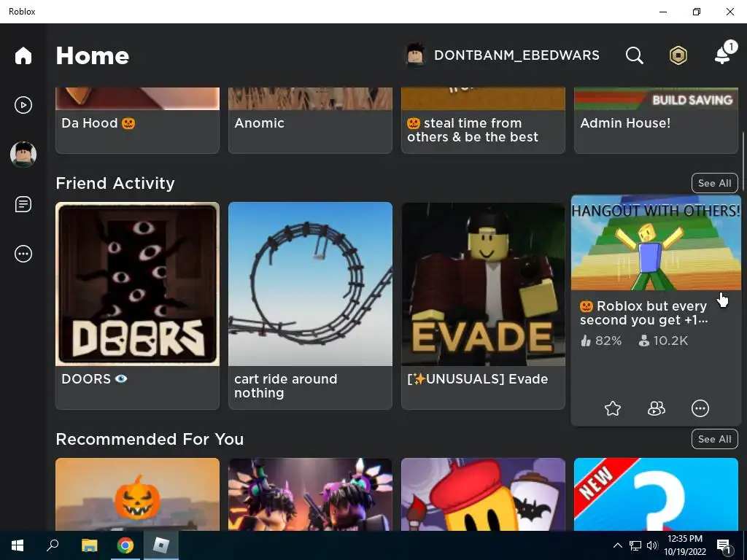Screen dimensions: 747x560
Task: Open Windows taskbar search
Action: coord(53,545)
